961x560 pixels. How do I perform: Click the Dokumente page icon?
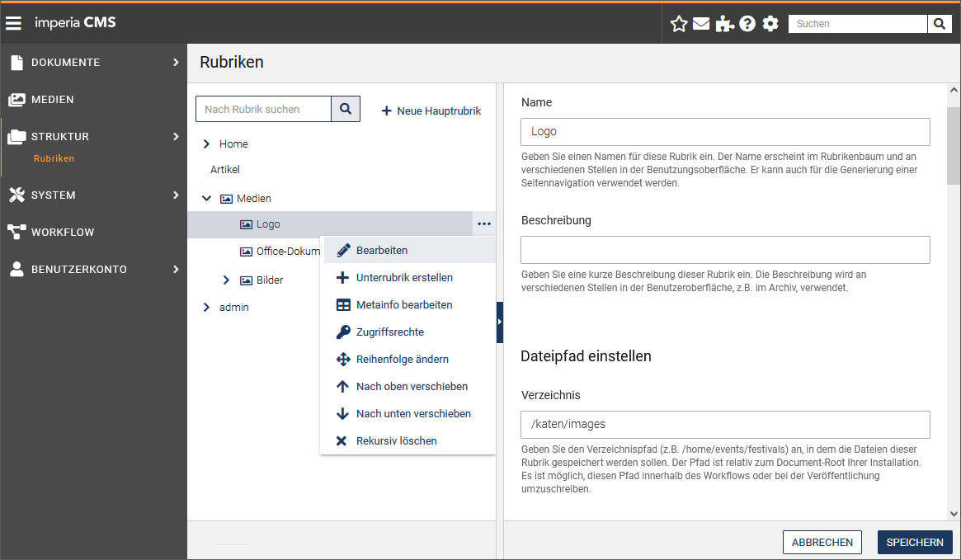(x=16, y=63)
